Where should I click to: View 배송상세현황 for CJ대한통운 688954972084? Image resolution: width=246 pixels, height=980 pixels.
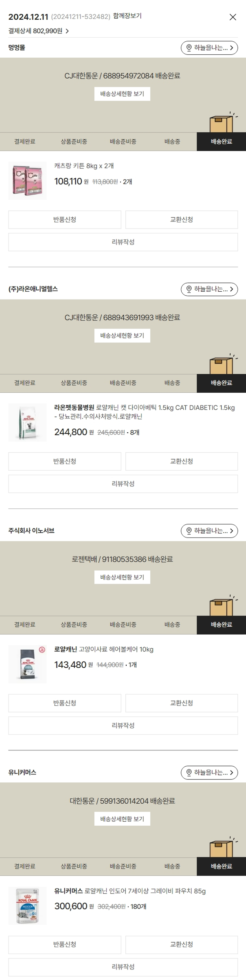[x=122, y=94]
